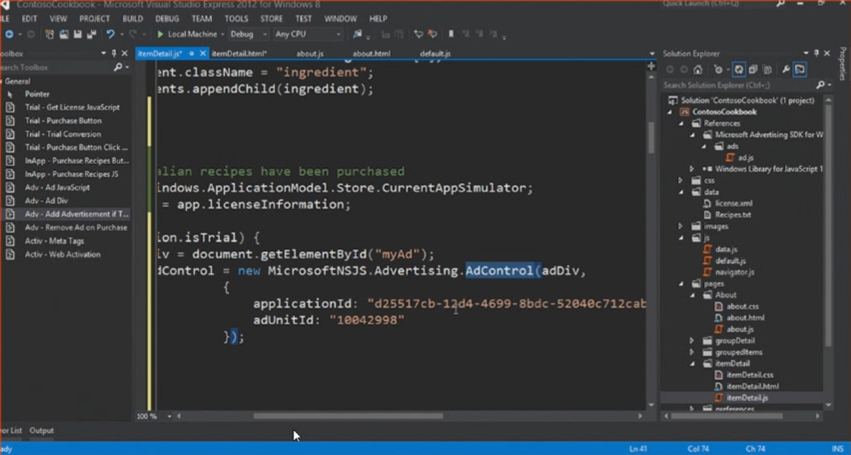
Task: Pin the Toolbox panel with the pushpin icon
Action: pyautogui.click(x=114, y=53)
